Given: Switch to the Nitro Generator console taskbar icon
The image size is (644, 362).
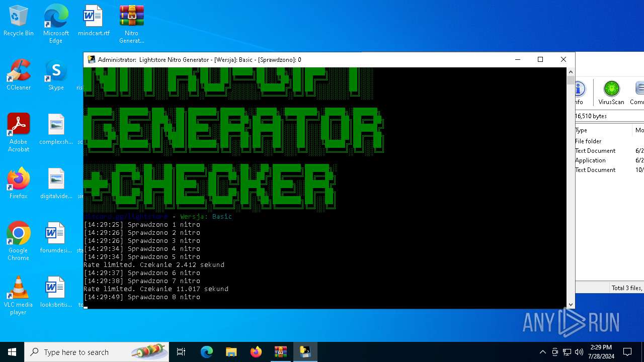Looking at the screenshot, I should [305, 352].
